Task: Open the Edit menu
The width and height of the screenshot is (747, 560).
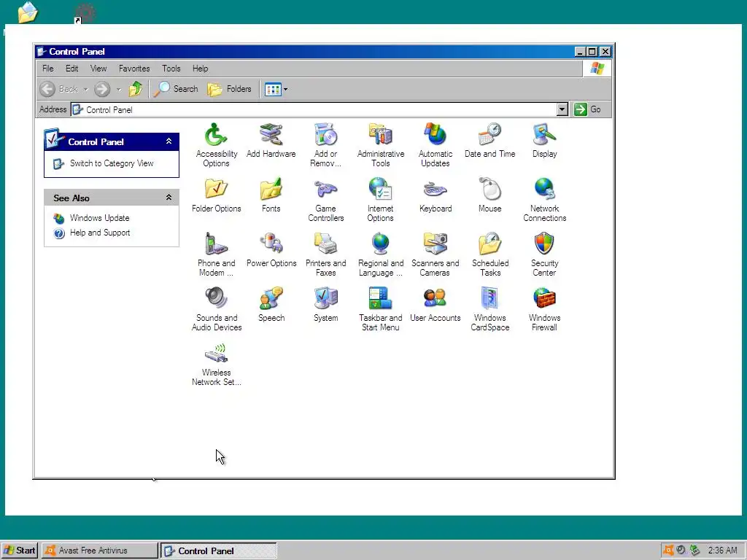Action: pyautogui.click(x=72, y=69)
